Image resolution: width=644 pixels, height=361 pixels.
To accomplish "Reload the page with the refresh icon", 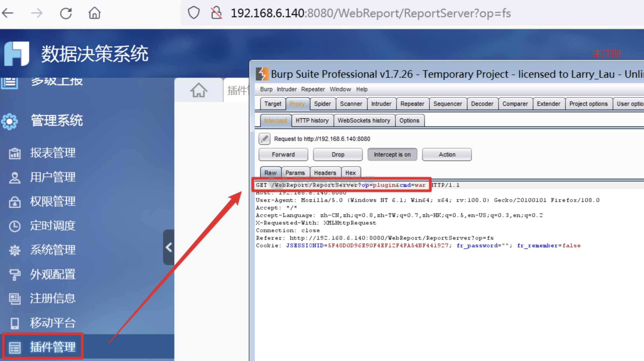I will 66,13.
